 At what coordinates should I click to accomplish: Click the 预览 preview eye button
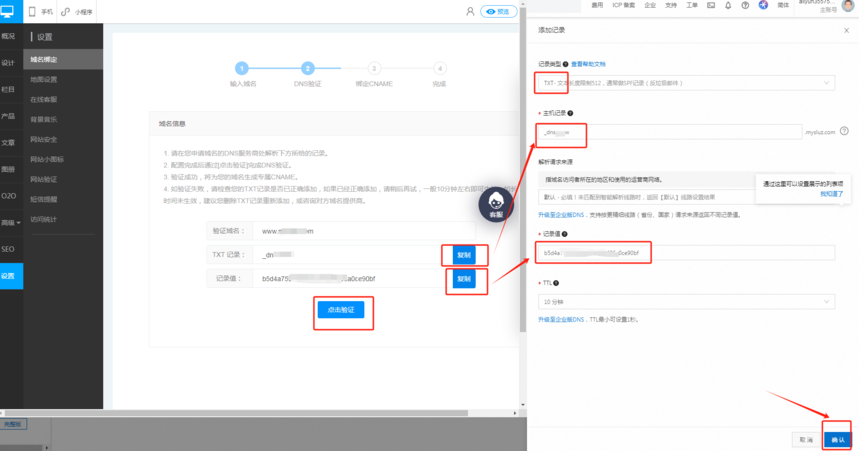click(499, 12)
